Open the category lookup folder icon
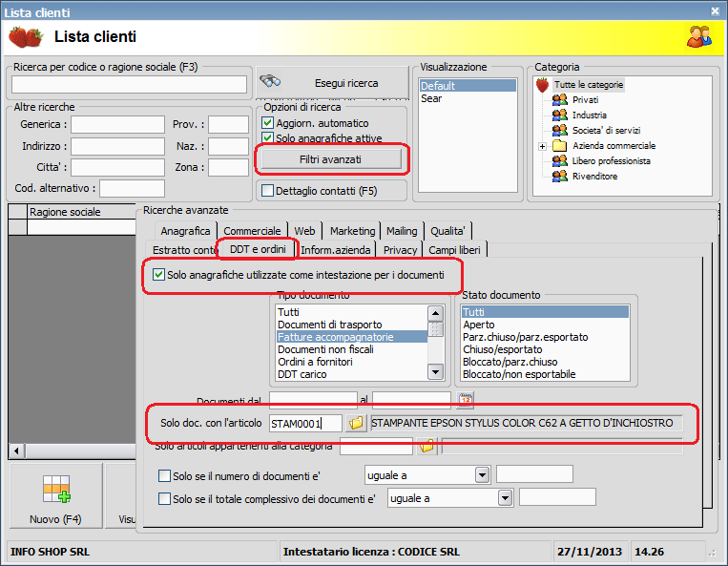728x566 pixels. point(426,446)
